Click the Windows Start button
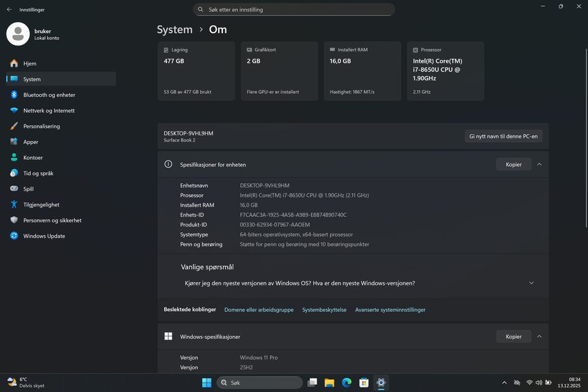Screen dimensions: 588x392 click(207, 383)
